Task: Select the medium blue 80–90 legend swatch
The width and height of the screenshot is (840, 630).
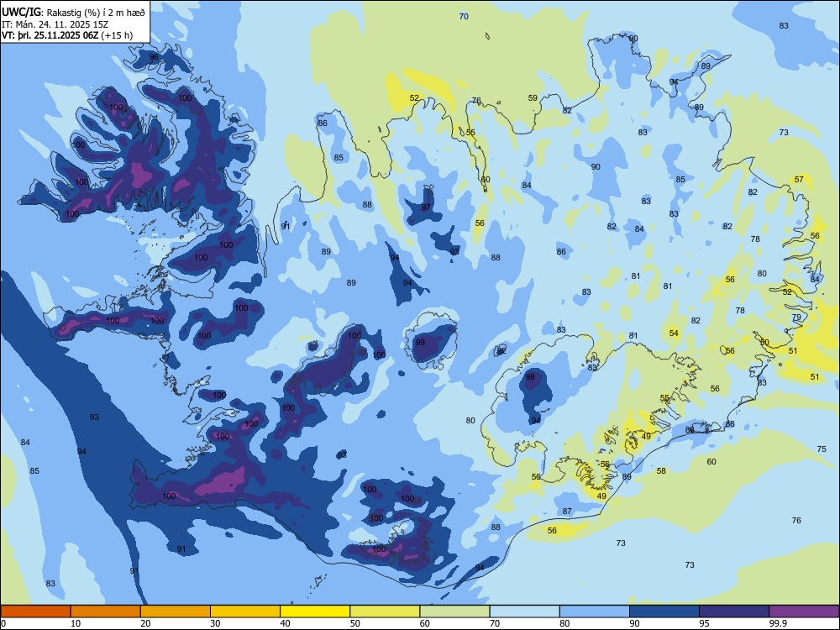Action: (594, 612)
